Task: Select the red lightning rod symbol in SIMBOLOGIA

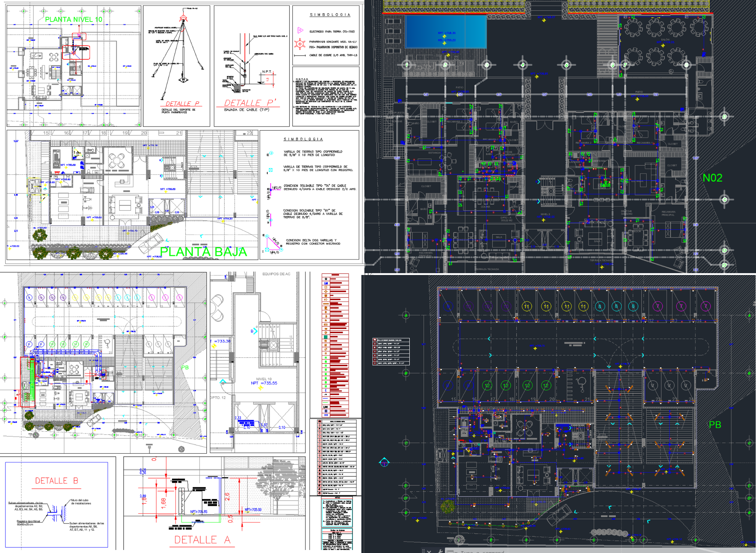Action: [x=300, y=44]
